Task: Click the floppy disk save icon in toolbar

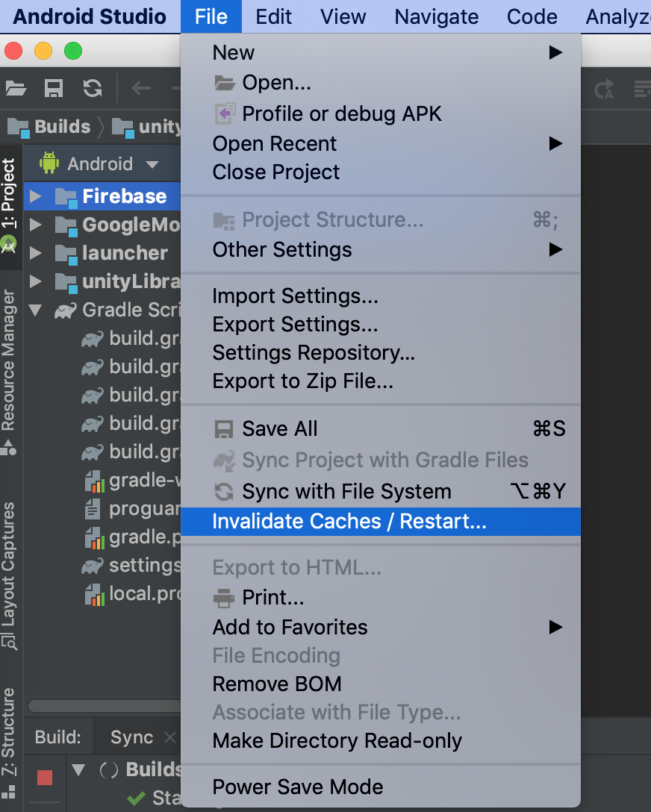Action: coord(54,89)
